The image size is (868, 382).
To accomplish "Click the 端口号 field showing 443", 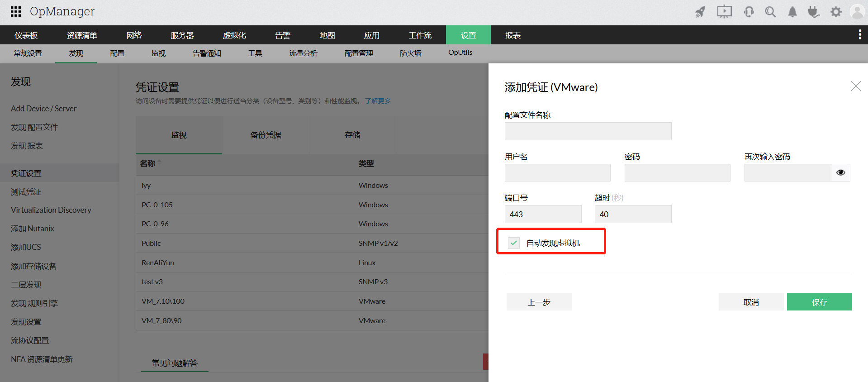I will (543, 214).
